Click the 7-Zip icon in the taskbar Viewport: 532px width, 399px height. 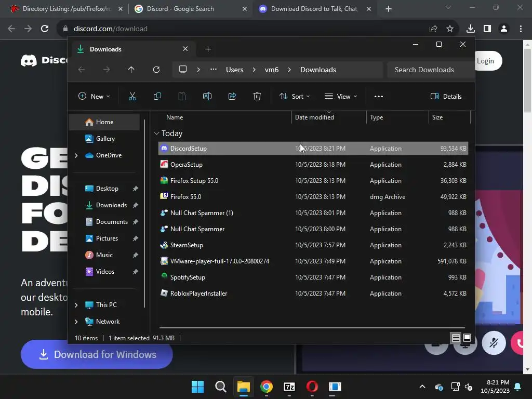[289, 387]
